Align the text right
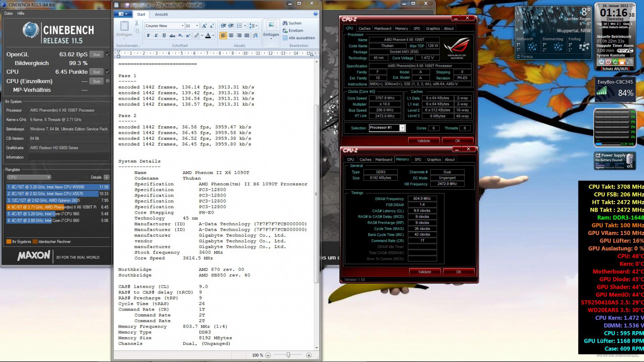Screen dimensions: 644x362 [239, 36]
